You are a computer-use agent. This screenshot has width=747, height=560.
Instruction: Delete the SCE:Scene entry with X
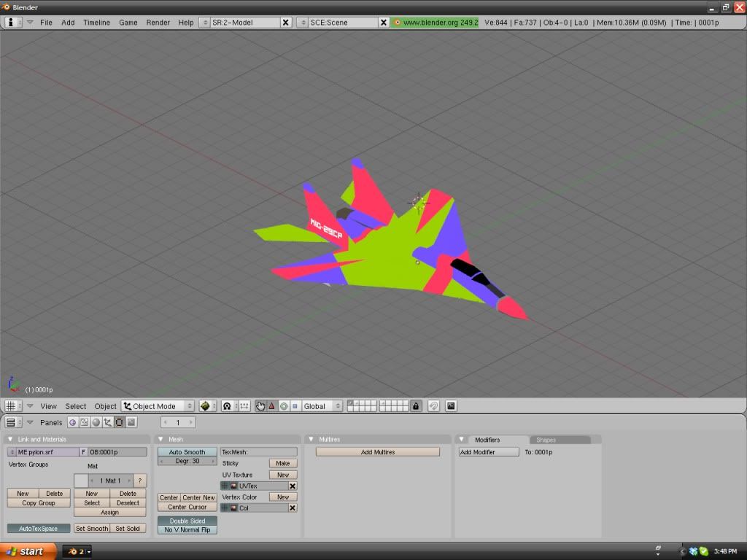point(384,23)
